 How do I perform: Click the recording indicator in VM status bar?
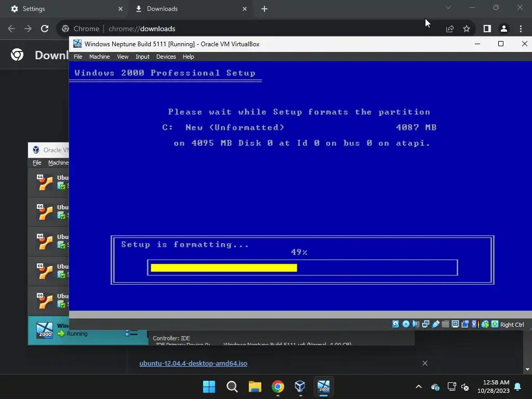click(x=465, y=324)
